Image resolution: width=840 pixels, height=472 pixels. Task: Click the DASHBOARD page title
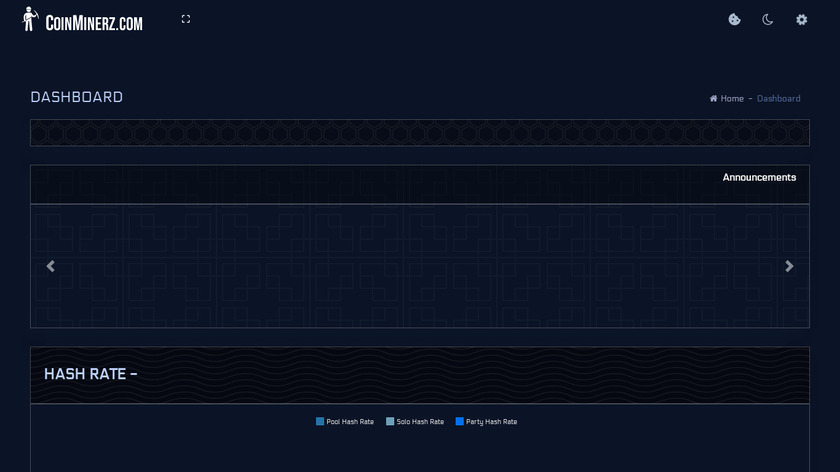click(77, 97)
